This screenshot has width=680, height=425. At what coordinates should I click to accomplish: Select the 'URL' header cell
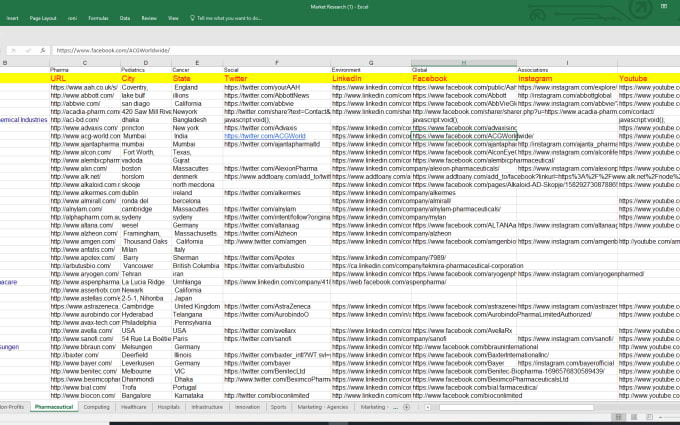(85, 78)
